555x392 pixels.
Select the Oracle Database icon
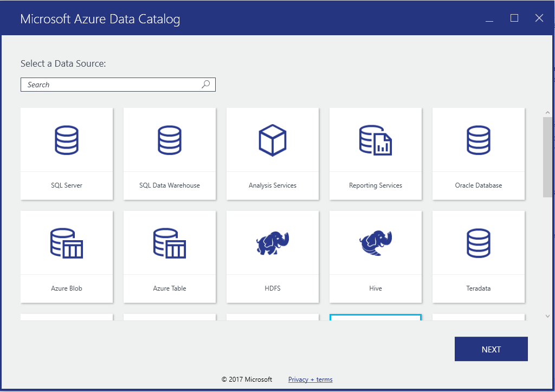[x=479, y=140]
